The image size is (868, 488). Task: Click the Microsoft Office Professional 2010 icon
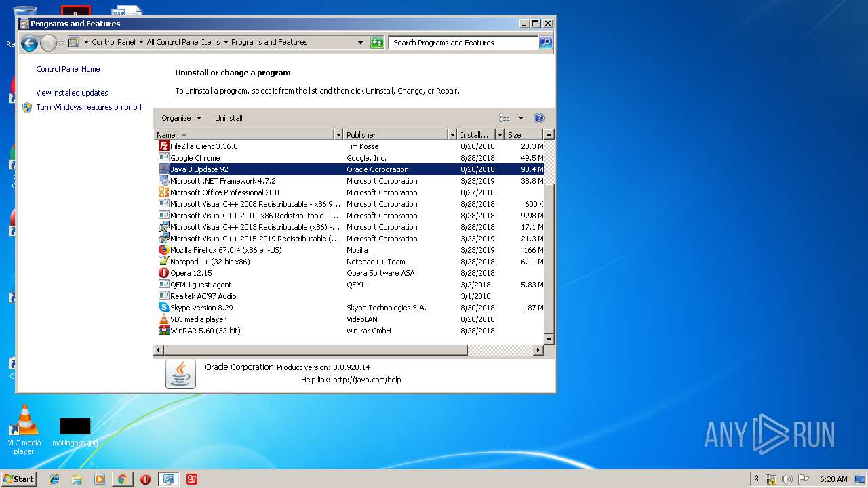click(163, 192)
